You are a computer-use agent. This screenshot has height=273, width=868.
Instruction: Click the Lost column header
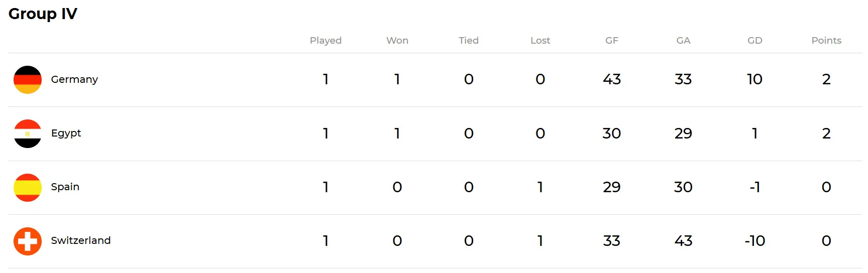tap(540, 40)
